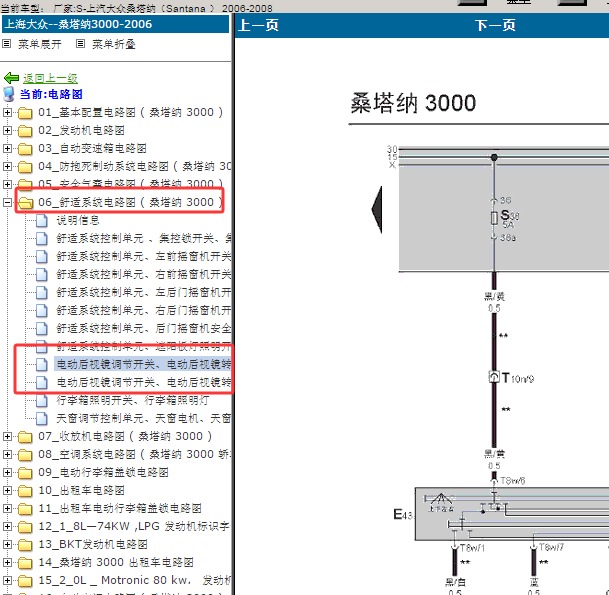The image size is (609, 595).
Task: Click folder icon of 12_1_8L—74KW LPG
Action: 25,527
